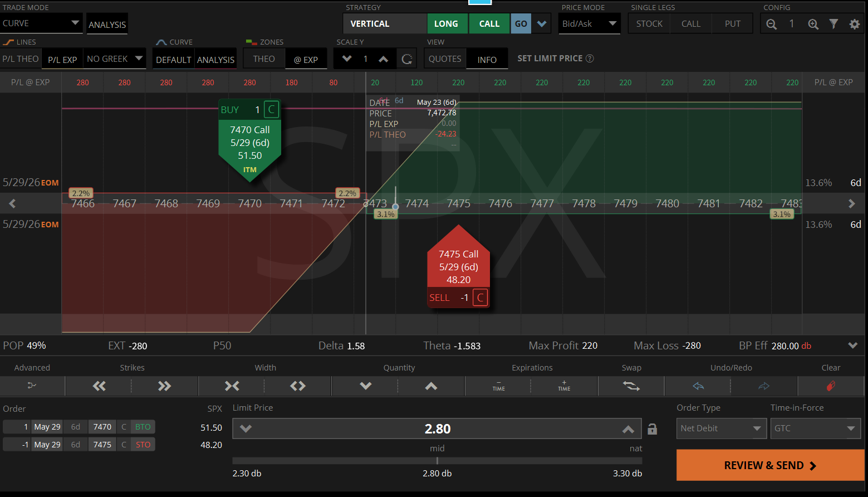This screenshot has width=868, height=497.
Task: Select the curve ANALYSIS tab
Action: pos(216,60)
